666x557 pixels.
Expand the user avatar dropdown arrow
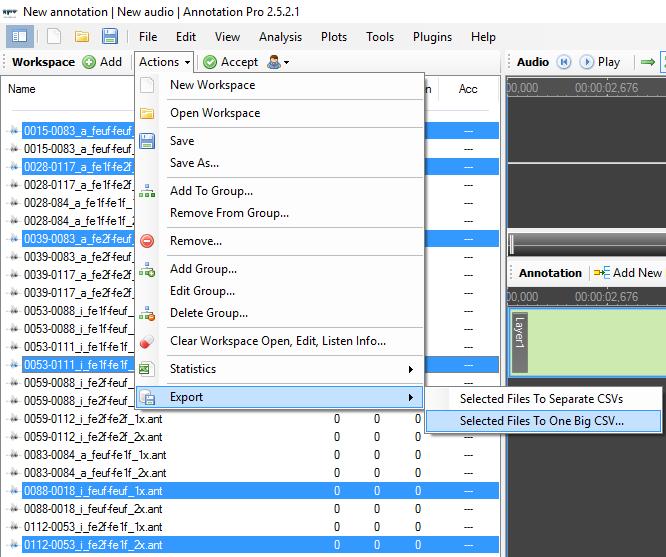point(287,62)
